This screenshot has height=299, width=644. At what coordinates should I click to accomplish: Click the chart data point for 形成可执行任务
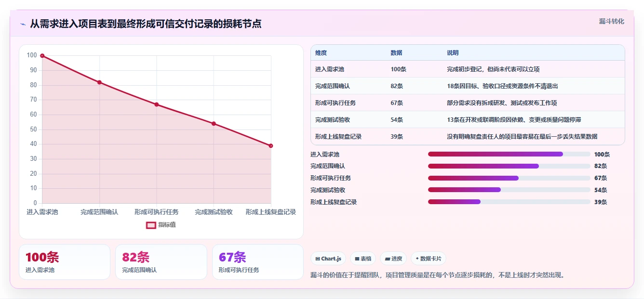157,104
